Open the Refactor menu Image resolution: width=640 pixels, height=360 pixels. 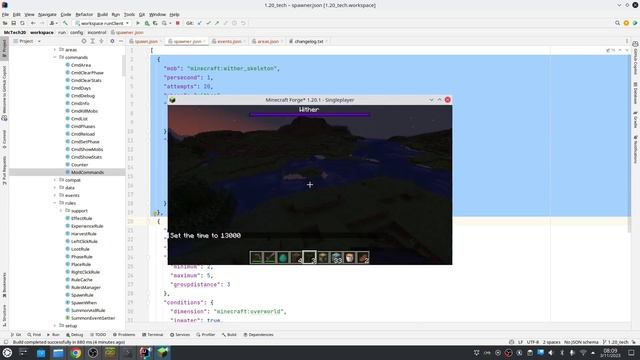(84, 14)
